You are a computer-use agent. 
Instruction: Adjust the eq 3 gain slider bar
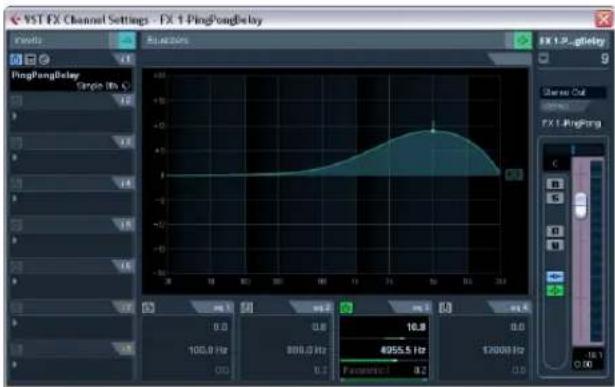(384, 338)
